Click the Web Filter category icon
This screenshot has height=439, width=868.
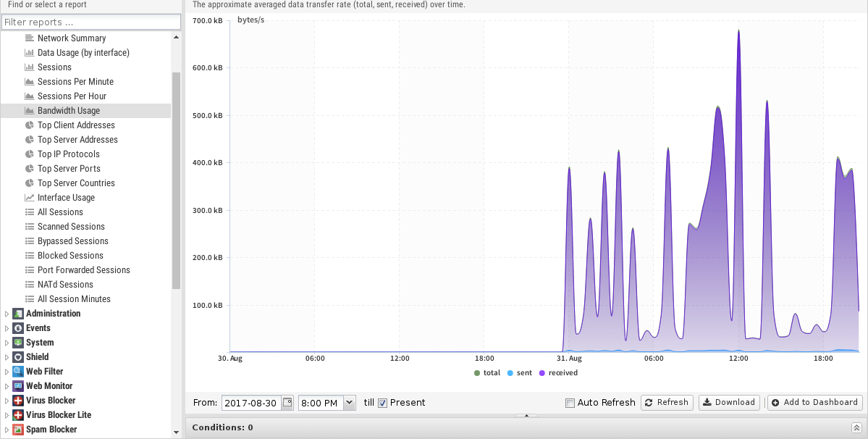(18, 372)
